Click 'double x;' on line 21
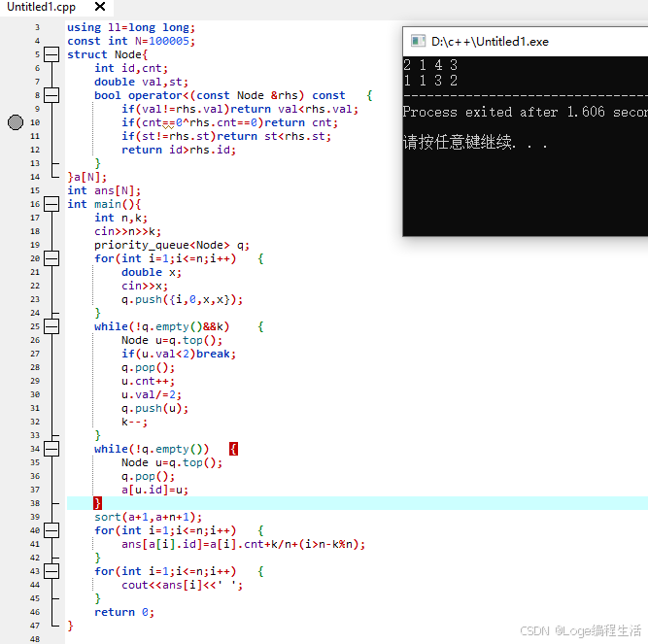This screenshot has height=644, width=648. click(152, 272)
